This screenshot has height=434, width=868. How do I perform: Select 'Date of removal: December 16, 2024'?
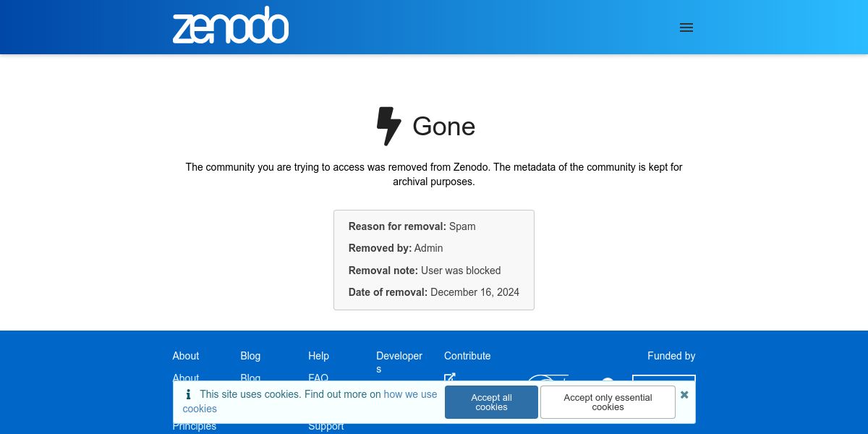click(434, 292)
